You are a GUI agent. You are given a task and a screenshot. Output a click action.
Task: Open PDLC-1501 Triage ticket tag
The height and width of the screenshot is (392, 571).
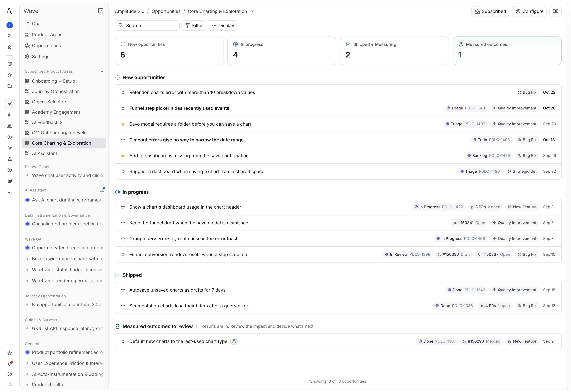pos(466,108)
